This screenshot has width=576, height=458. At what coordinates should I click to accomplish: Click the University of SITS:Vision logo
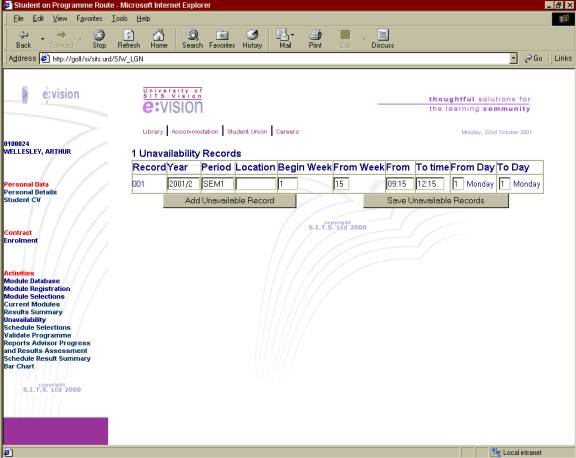(173, 101)
